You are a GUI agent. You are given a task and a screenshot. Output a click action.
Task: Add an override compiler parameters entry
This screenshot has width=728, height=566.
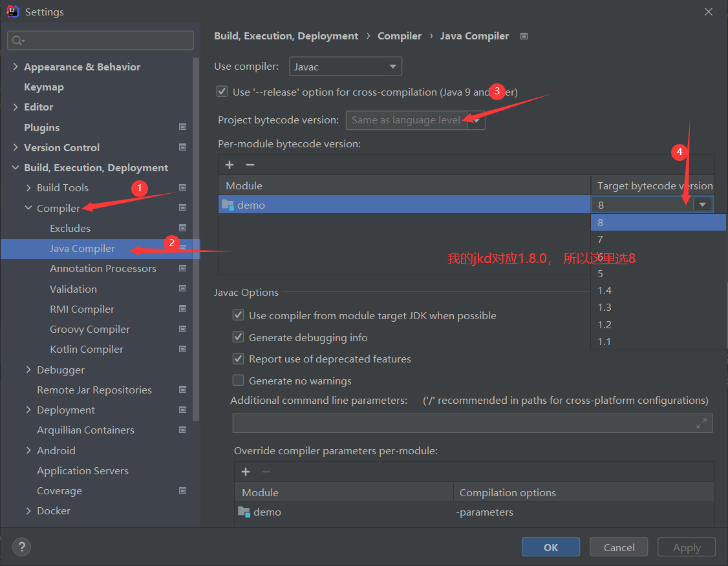(x=246, y=472)
